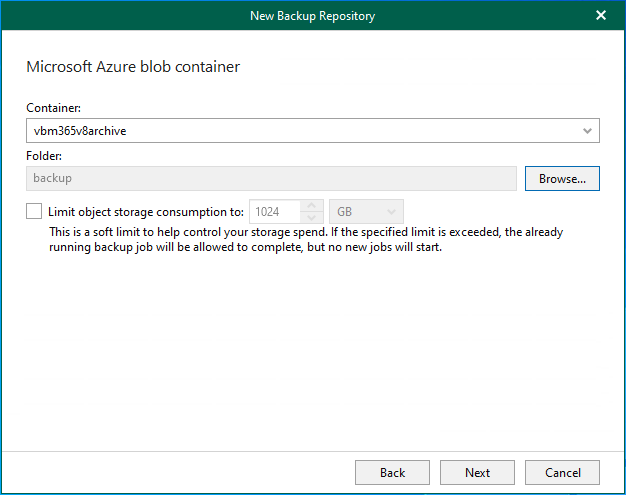Click the Container field label
Image resolution: width=626 pixels, height=495 pixels.
(x=53, y=109)
